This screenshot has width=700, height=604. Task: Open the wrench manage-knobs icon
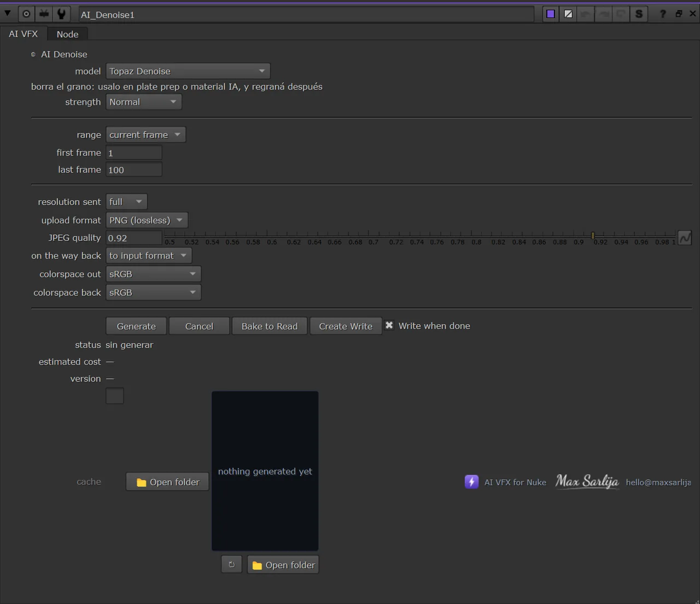pos(61,14)
